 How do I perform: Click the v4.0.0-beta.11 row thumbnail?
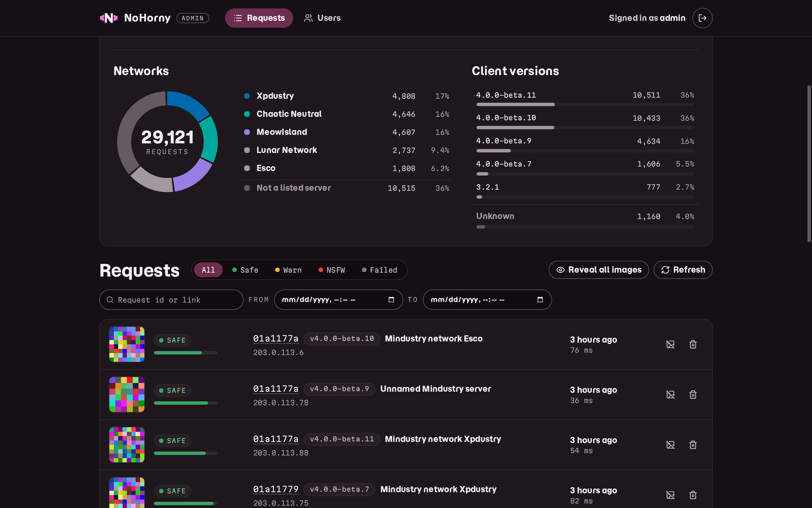coord(127,445)
